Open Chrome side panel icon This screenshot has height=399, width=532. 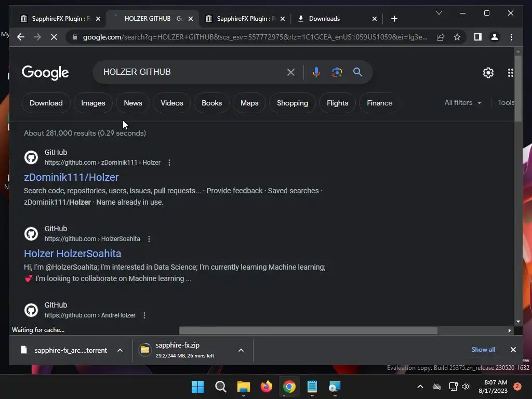[x=478, y=37]
